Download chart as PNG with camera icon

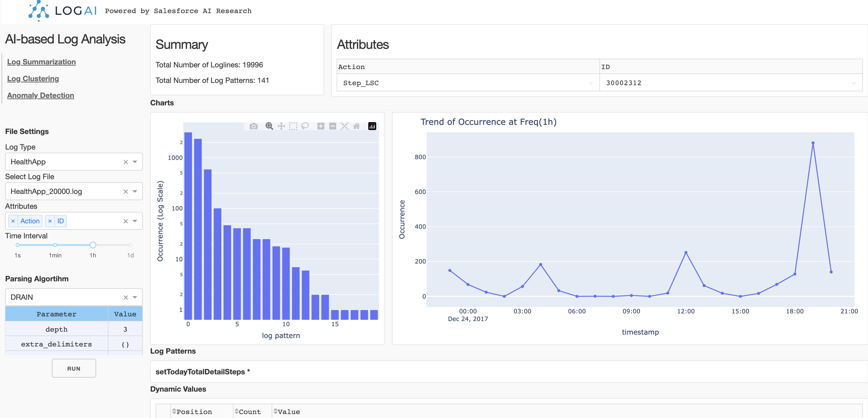(x=253, y=126)
